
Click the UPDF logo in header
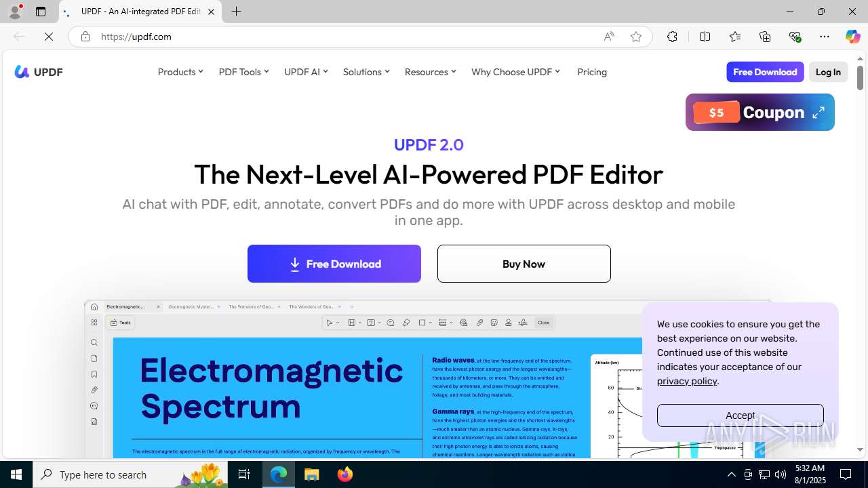pyautogui.click(x=39, y=72)
